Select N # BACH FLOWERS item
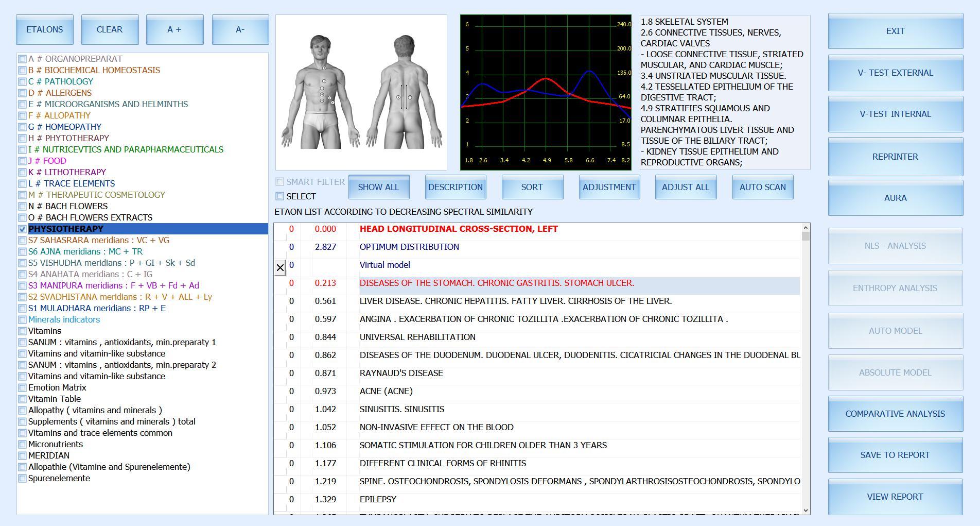The width and height of the screenshot is (980, 526). click(68, 206)
